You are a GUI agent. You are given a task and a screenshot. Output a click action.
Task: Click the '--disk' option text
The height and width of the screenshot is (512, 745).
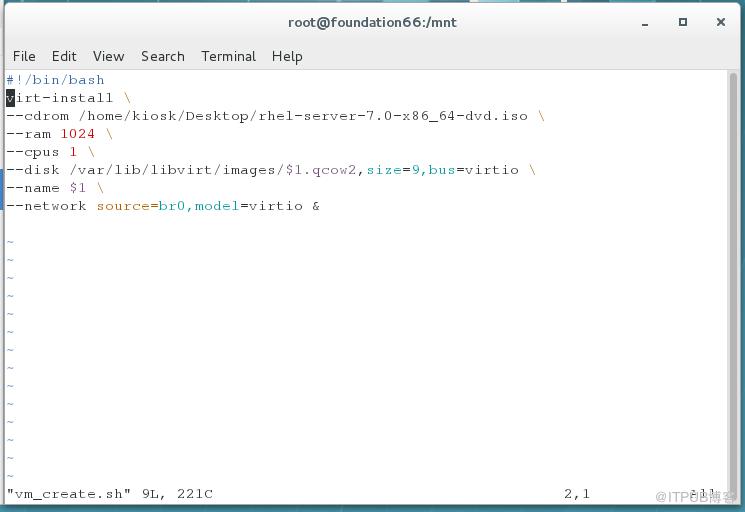33,170
